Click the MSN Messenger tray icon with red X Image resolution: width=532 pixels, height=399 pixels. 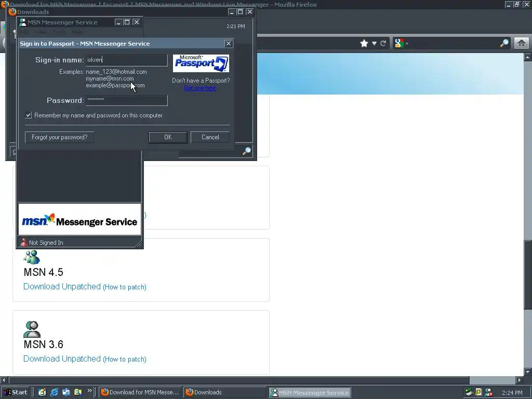pos(488,393)
